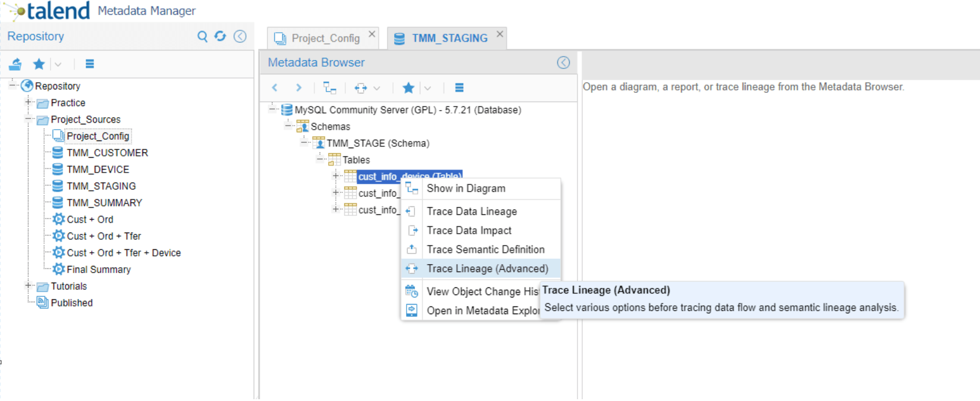Click the Talend logo

[48, 11]
